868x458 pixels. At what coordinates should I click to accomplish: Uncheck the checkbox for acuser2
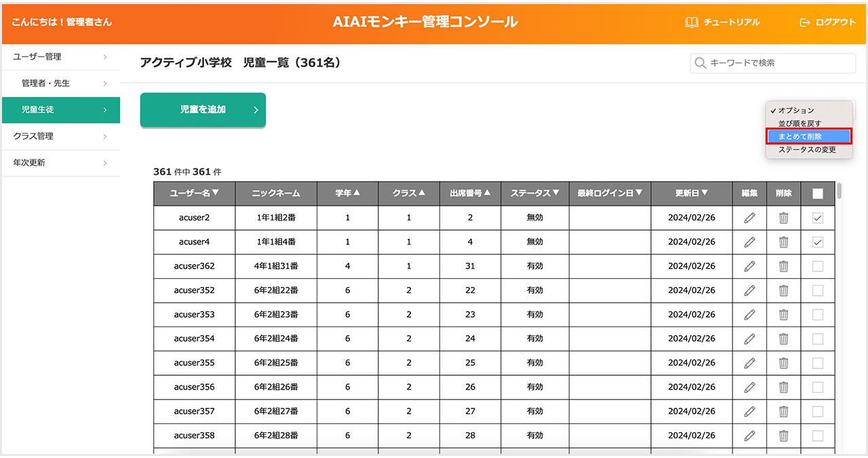818,218
